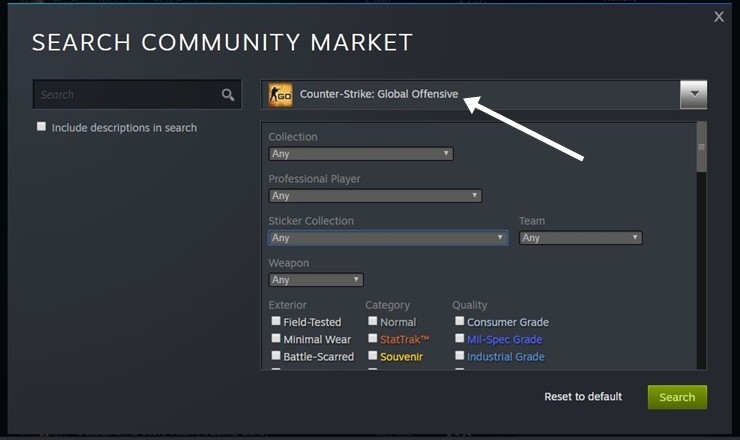Viewport: 740px width, 440px height.
Task: Open the Weapon dropdown
Action: (x=316, y=279)
